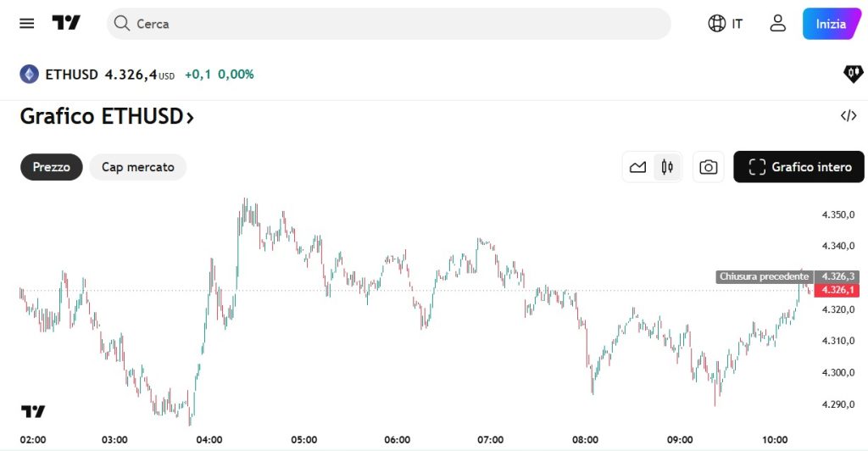Select the Cap mercato tab
The image size is (868, 451).
(x=138, y=167)
